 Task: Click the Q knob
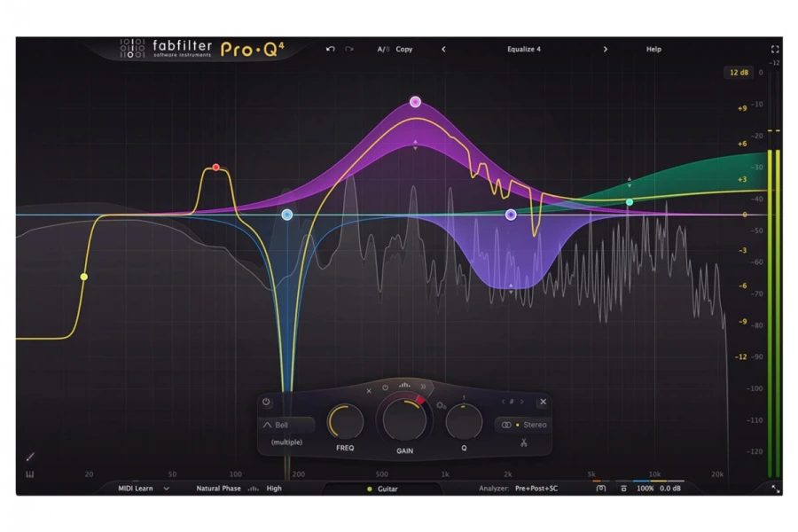click(464, 422)
